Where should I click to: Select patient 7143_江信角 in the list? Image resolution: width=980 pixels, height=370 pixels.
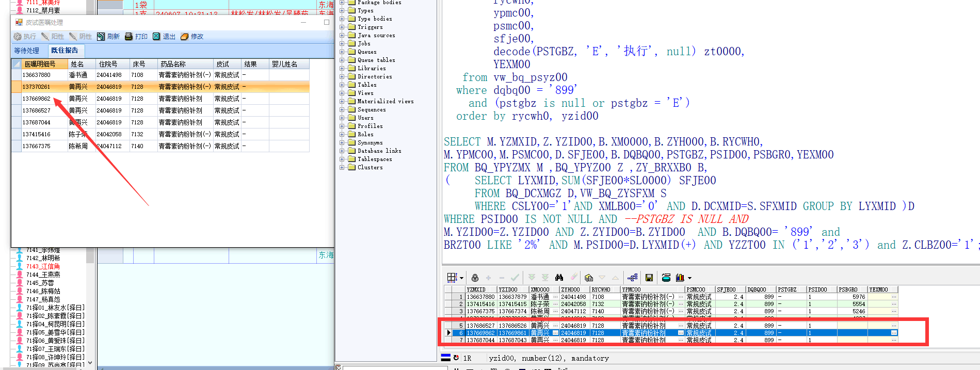click(43, 266)
